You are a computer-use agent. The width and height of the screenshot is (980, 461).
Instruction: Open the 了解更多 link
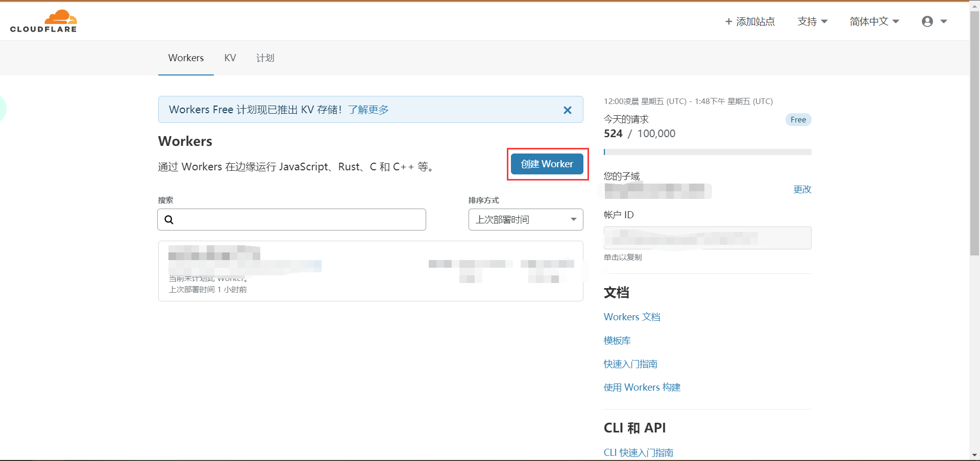369,110
